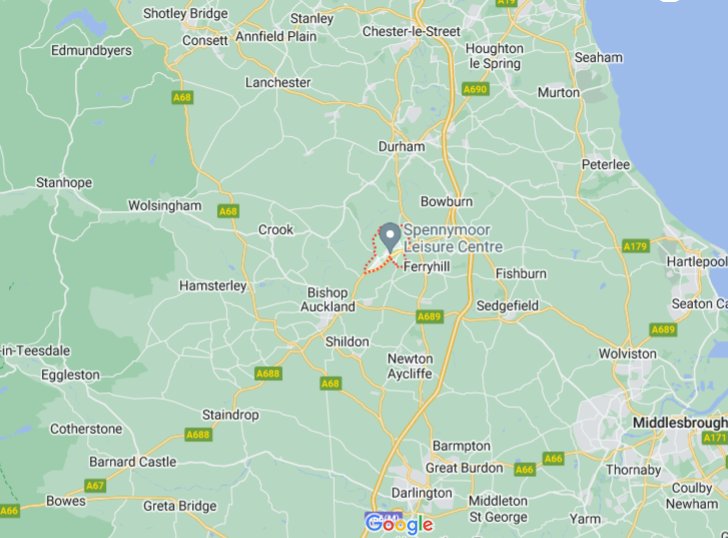The width and height of the screenshot is (728, 538).
Task: Click the Ferryhill town label
Action: tap(427, 267)
